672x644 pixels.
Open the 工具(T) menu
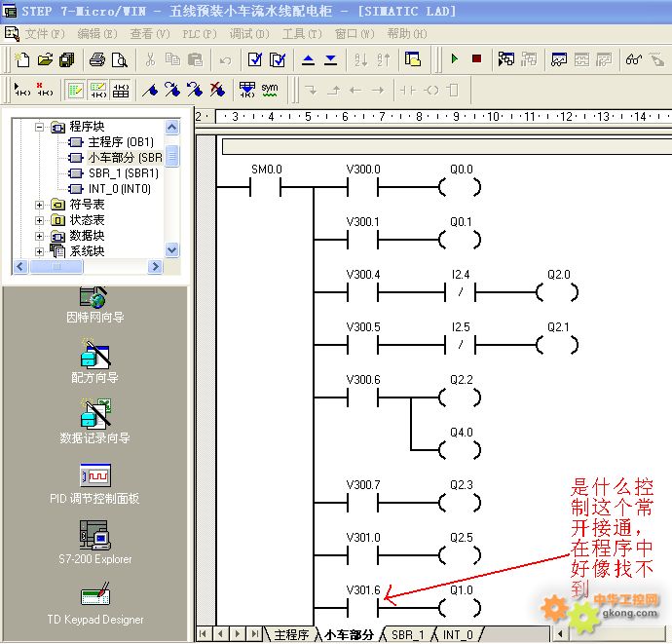pyautogui.click(x=302, y=34)
